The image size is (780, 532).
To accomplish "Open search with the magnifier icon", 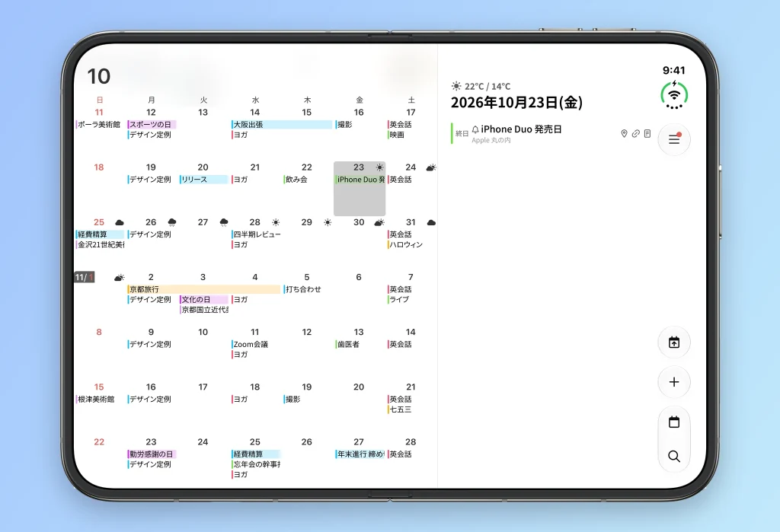I will (x=674, y=456).
